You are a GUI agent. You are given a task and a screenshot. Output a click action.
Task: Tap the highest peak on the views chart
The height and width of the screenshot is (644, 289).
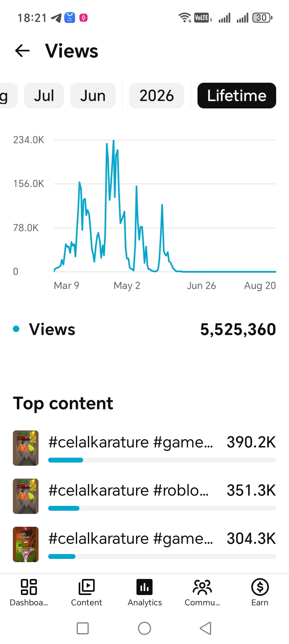114,141
